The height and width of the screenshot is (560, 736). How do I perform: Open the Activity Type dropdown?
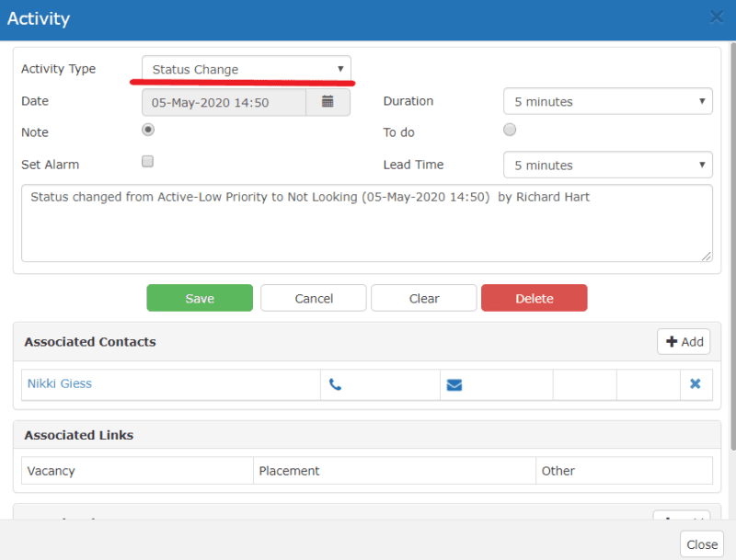pyautogui.click(x=247, y=69)
